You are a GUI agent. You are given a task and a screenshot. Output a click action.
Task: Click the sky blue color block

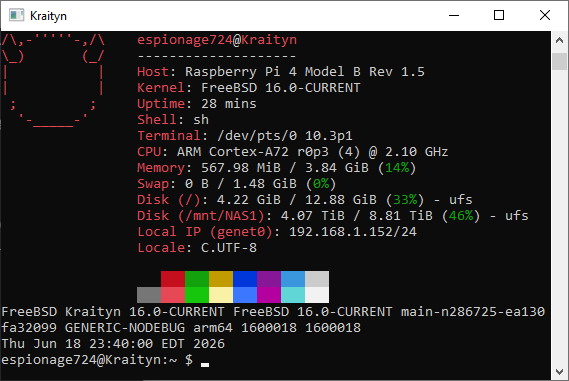[x=293, y=279]
